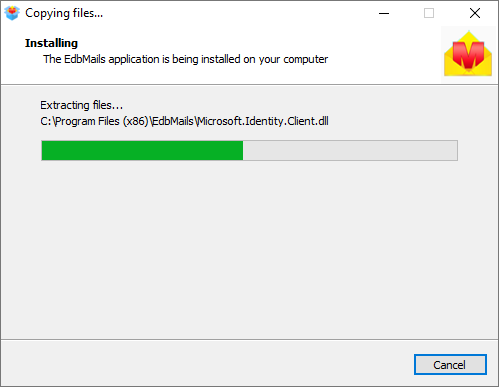The image size is (499, 387).
Task: Click the "C:\Program Files (x86)" path portion
Action: [x=94, y=121]
